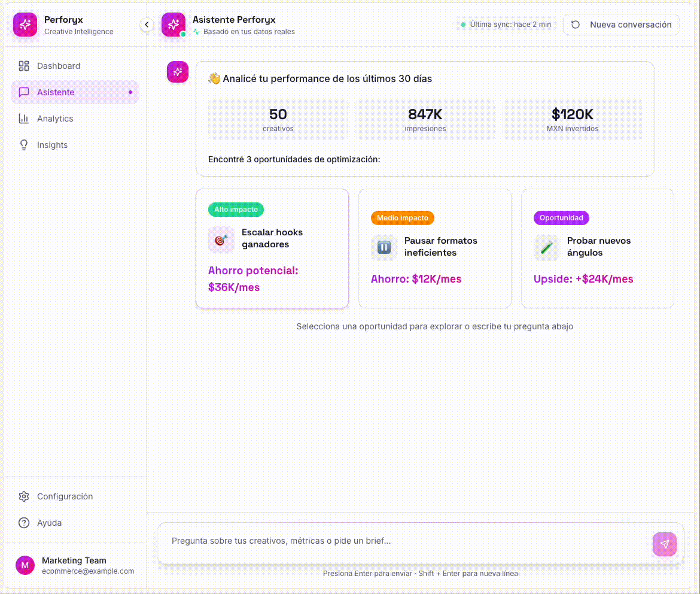
Task: Click the Perforyx sparkle logo
Action: click(x=25, y=25)
